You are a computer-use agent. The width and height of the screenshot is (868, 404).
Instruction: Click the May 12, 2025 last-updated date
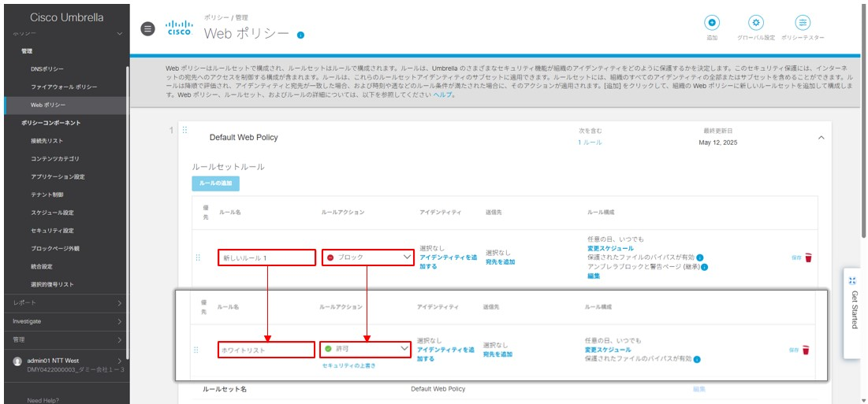(718, 143)
